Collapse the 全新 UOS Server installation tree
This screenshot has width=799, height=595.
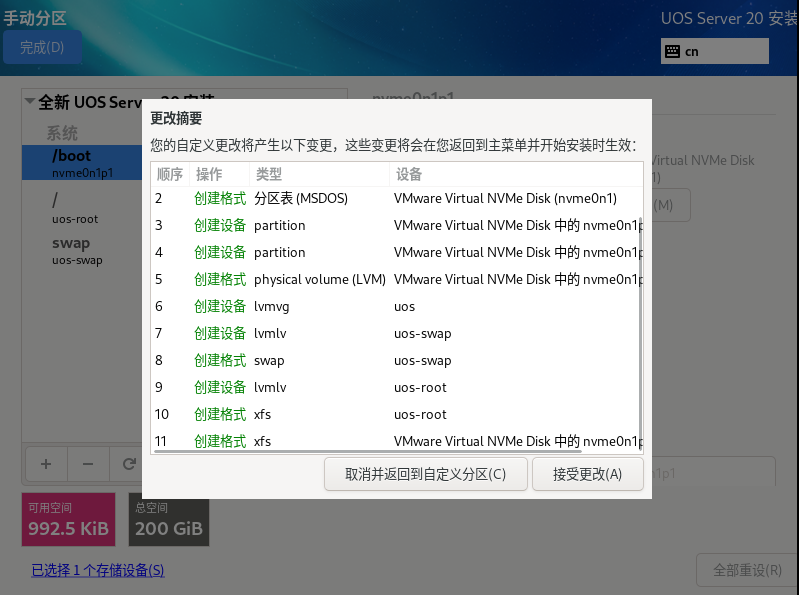[30, 101]
